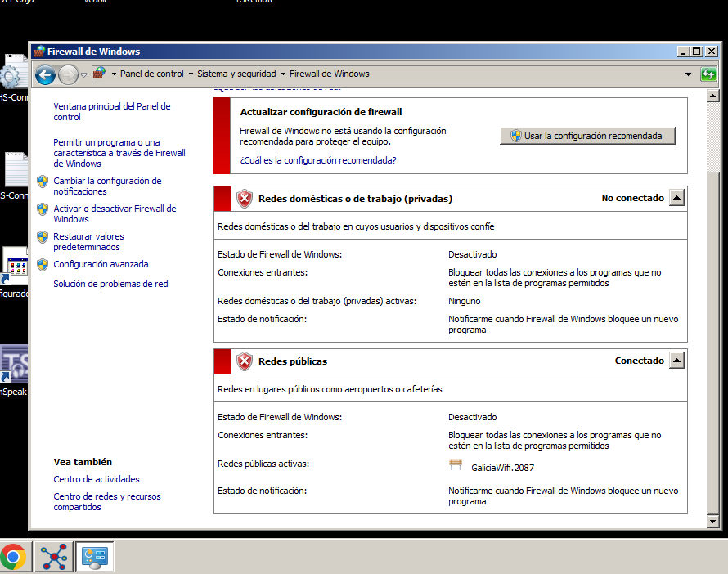The width and height of the screenshot is (728, 574).
Task: Open recent pages dropdown next to Forward
Action: (83, 75)
